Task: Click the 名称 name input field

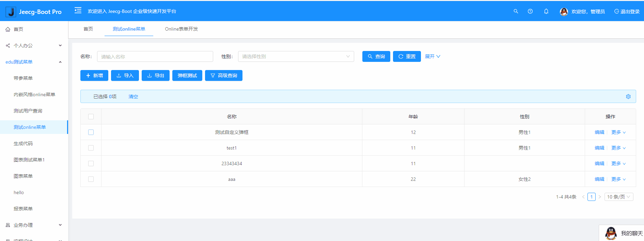Action: pos(155,56)
